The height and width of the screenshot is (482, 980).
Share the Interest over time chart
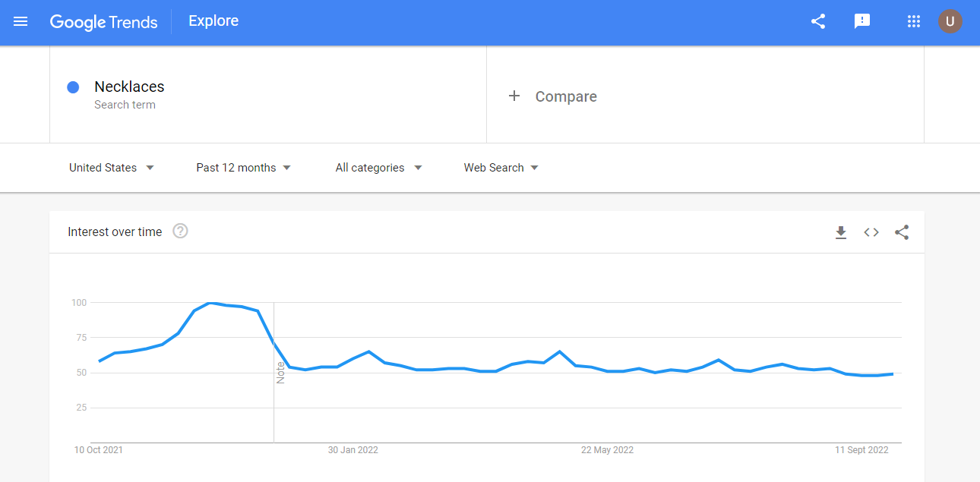click(x=902, y=232)
